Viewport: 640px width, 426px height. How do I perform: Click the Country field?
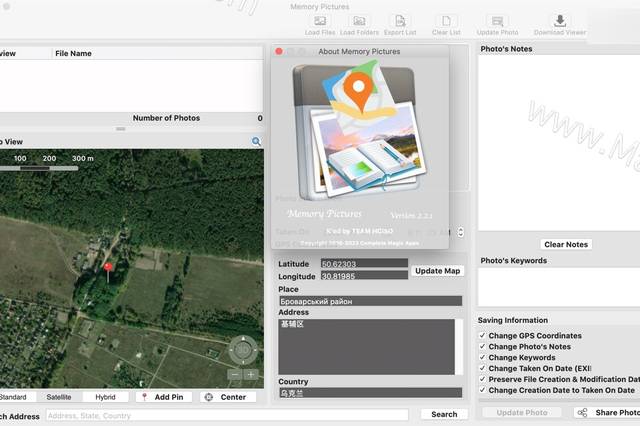(x=371, y=393)
